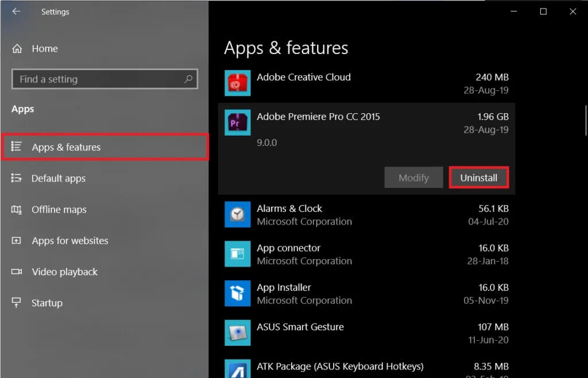Image resolution: width=588 pixels, height=378 pixels.
Task: Click the Adobe Creative Cloud app icon
Action: (237, 83)
